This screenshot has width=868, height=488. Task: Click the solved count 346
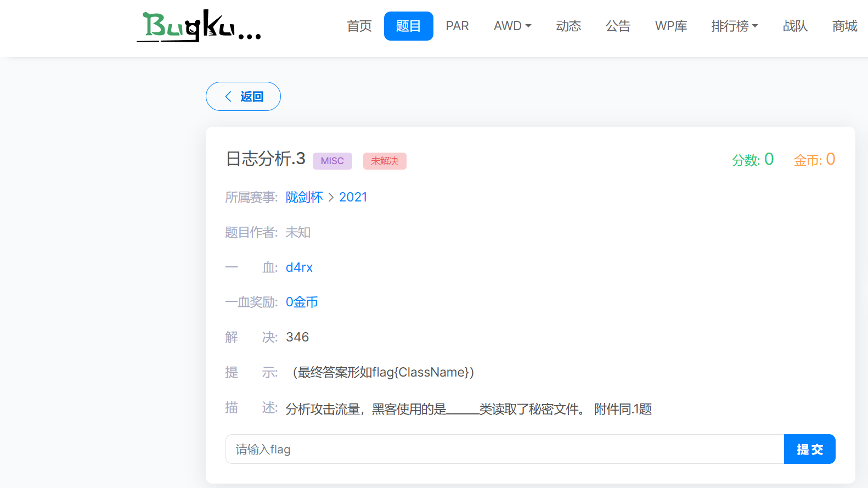tap(297, 337)
